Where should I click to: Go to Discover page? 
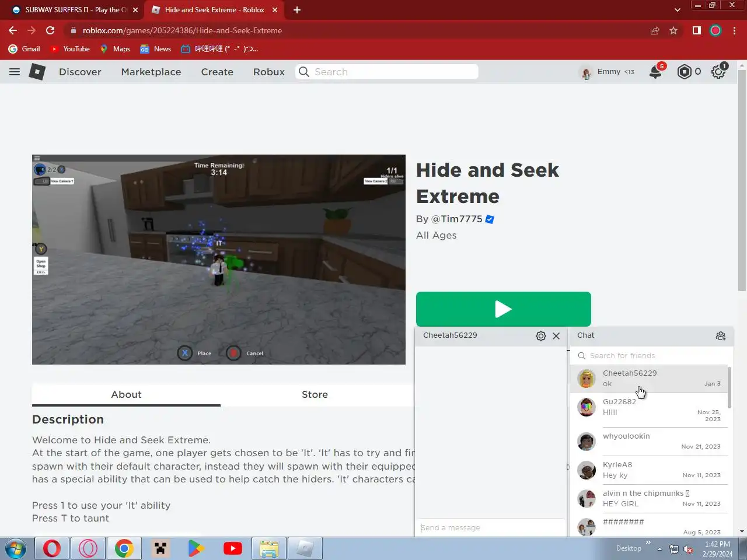coord(80,72)
